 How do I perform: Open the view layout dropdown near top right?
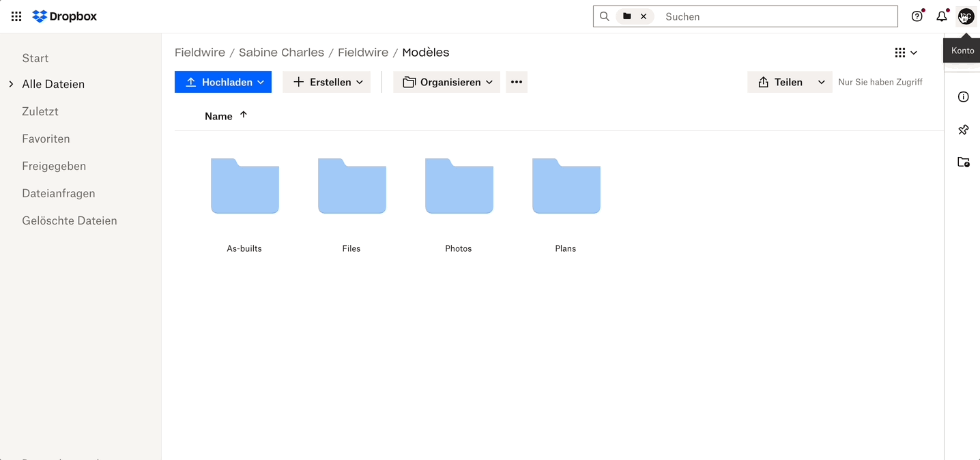(906, 52)
